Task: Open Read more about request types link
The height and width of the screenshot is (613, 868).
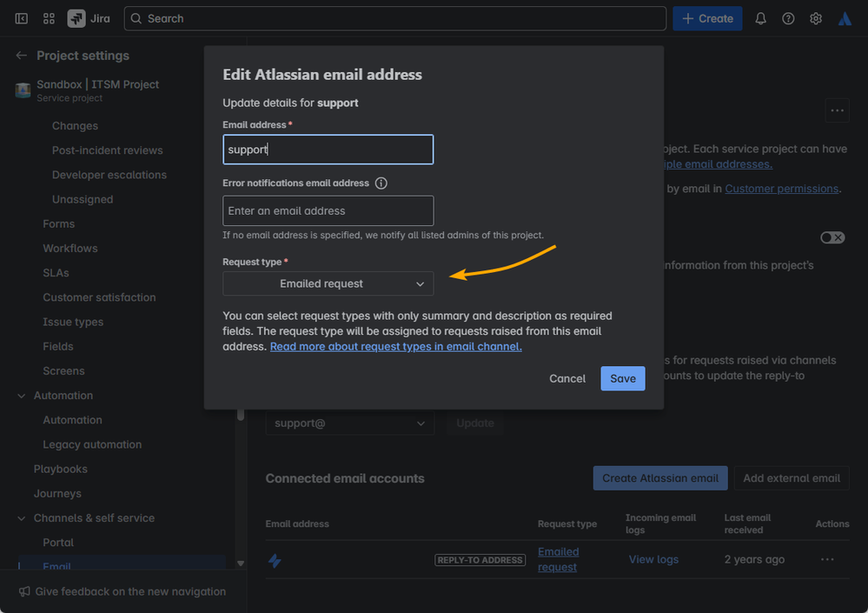Action: 395,346
